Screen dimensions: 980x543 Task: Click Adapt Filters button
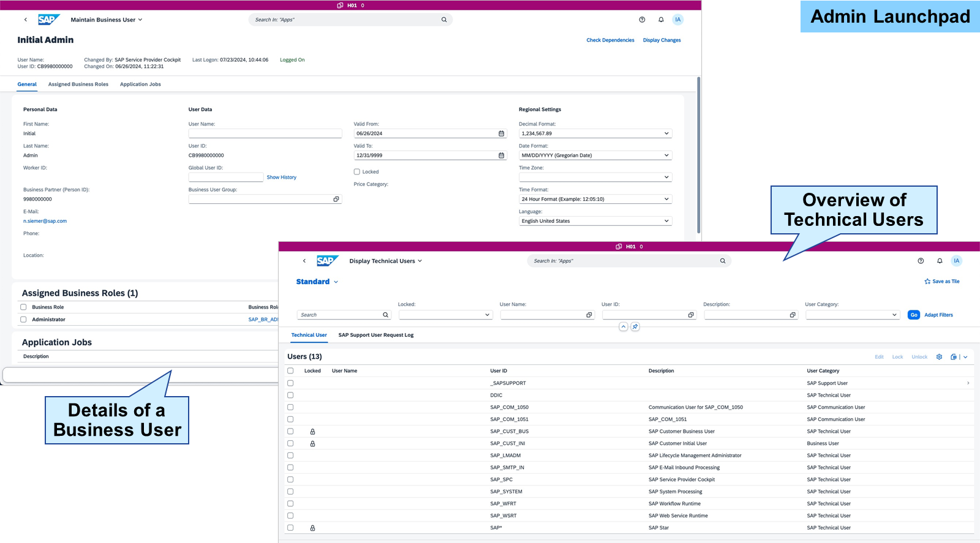(x=938, y=315)
